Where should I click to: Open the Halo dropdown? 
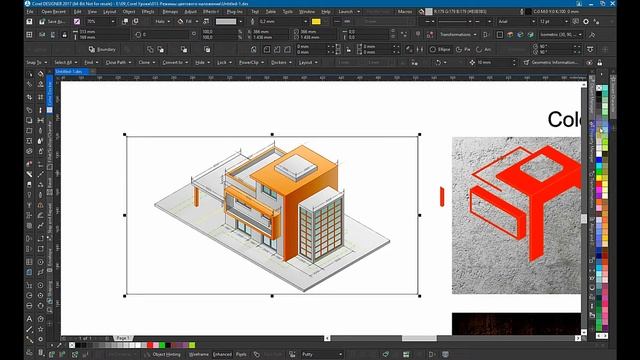[162, 21]
